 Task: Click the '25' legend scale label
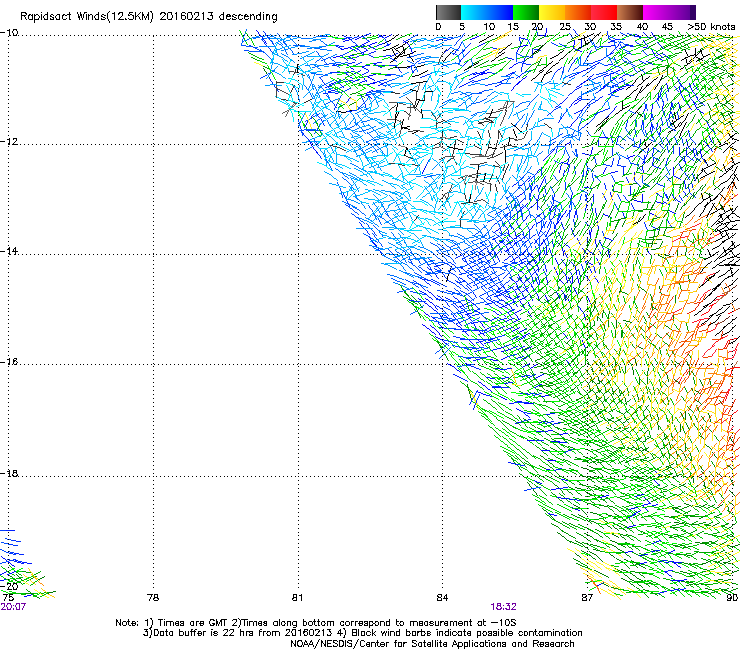[x=565, y=27]
